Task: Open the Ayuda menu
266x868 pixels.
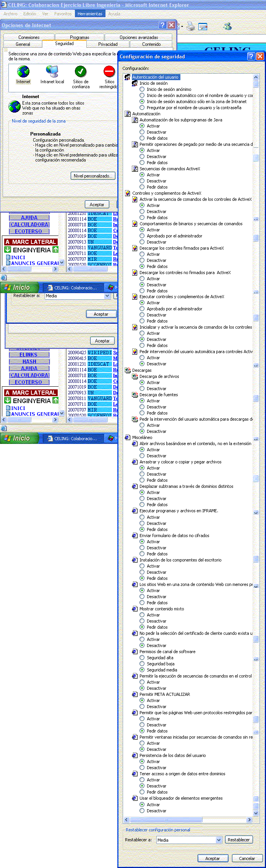Action: pos(114,14)
